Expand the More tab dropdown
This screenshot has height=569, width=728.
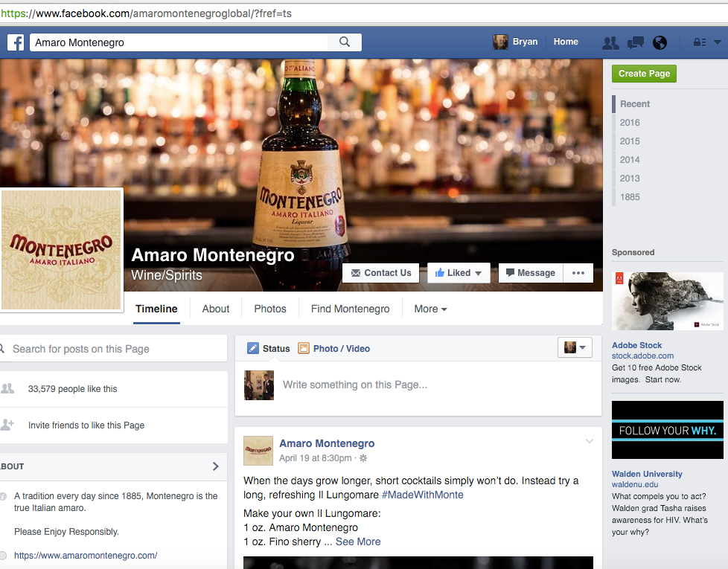(430, 309)
